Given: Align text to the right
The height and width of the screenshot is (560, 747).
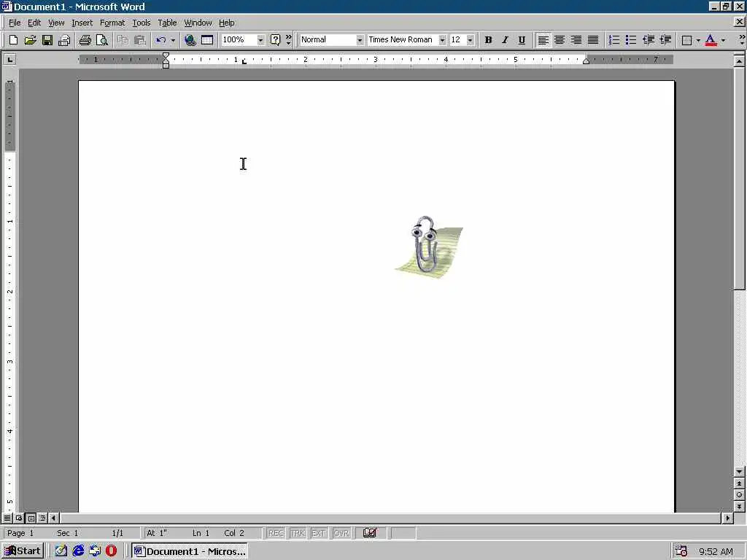Looking at the screenshot, I should click(576, 40).
